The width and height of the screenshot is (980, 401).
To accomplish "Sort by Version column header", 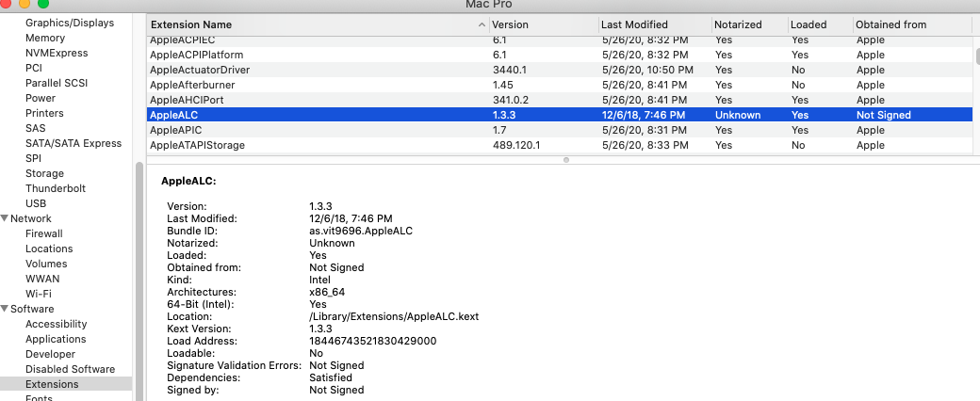I will (x=543, y=25).
